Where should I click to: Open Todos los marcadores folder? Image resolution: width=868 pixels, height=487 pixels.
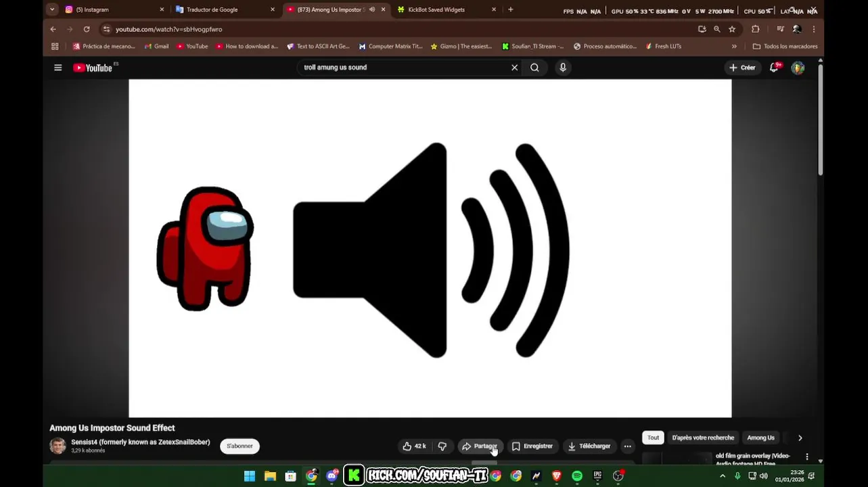point(785,47)
